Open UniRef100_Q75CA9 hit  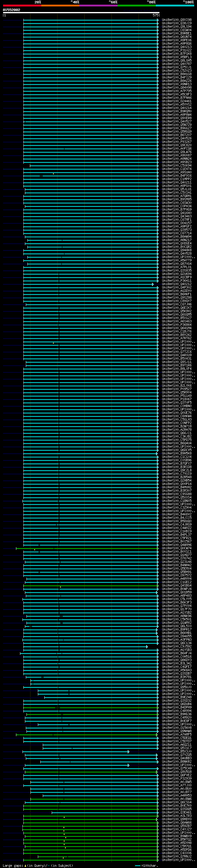pyautogui.click(x=177, y=768)
